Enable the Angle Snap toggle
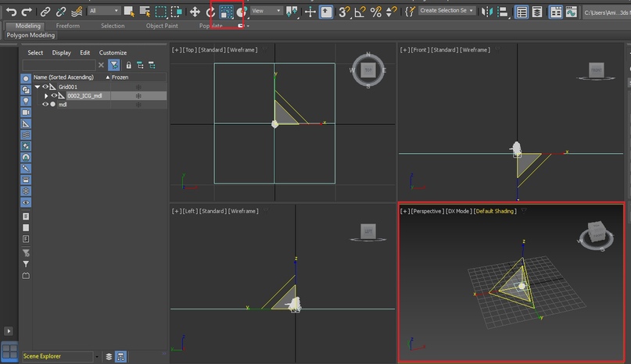This screenshot has width=631, height=364. click(360, 12)
